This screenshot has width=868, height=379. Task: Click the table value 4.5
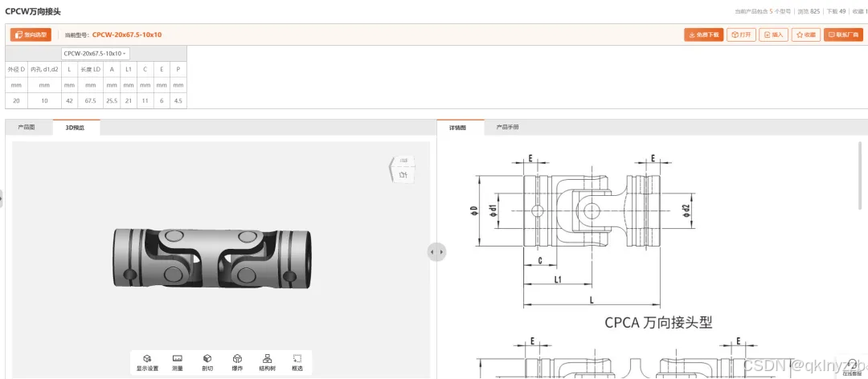click(x=178, y=101)
